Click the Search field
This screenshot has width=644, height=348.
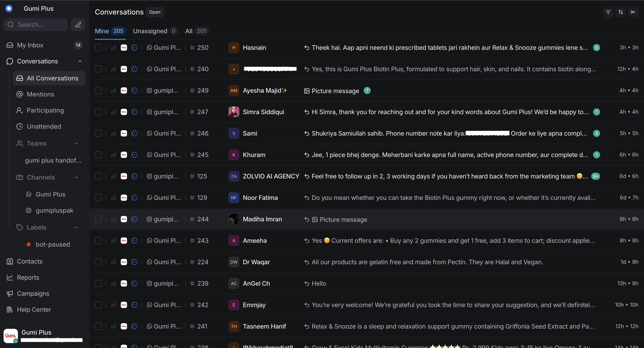click(36, 25)
